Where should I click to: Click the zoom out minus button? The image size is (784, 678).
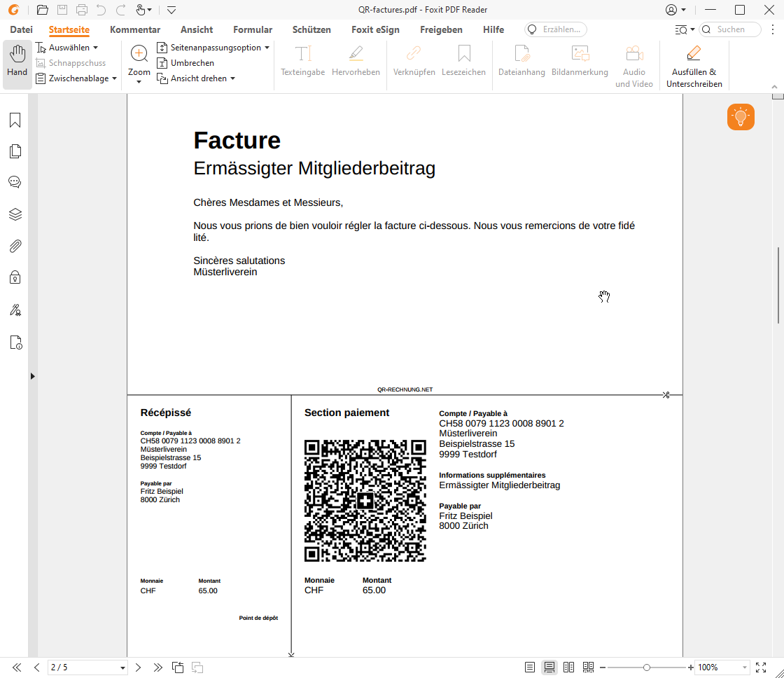pos(603,667)
